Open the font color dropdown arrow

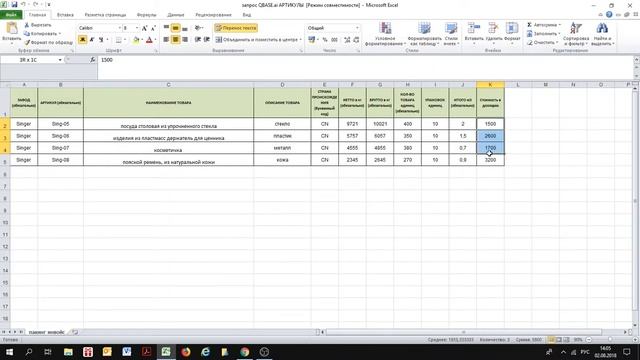click(x=156, y=40)
